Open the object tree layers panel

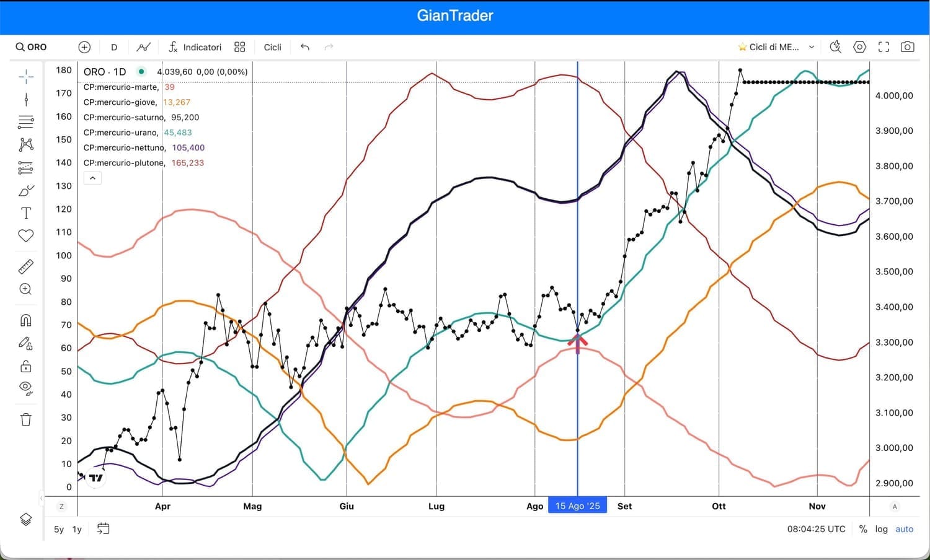[x=26, y=519]
